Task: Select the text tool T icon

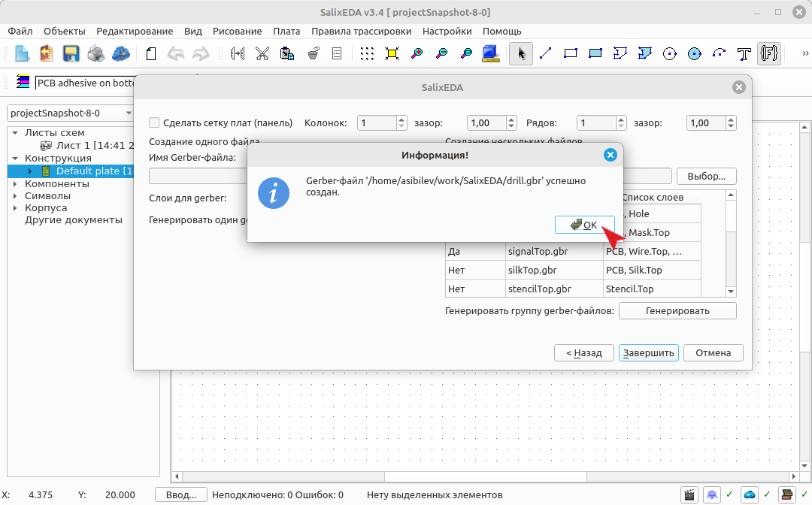Action: tap(744, 54)
